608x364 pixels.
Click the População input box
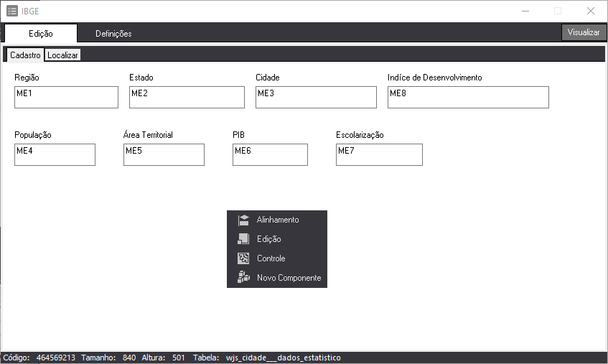55,155
